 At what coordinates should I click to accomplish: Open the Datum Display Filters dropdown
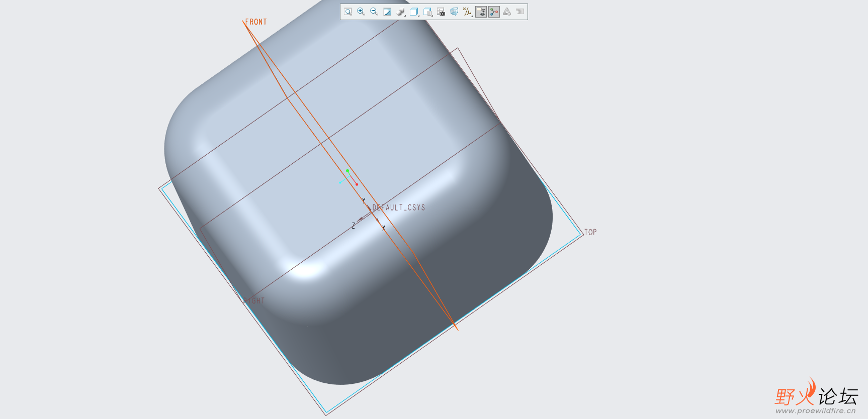(x=467, y=12)
